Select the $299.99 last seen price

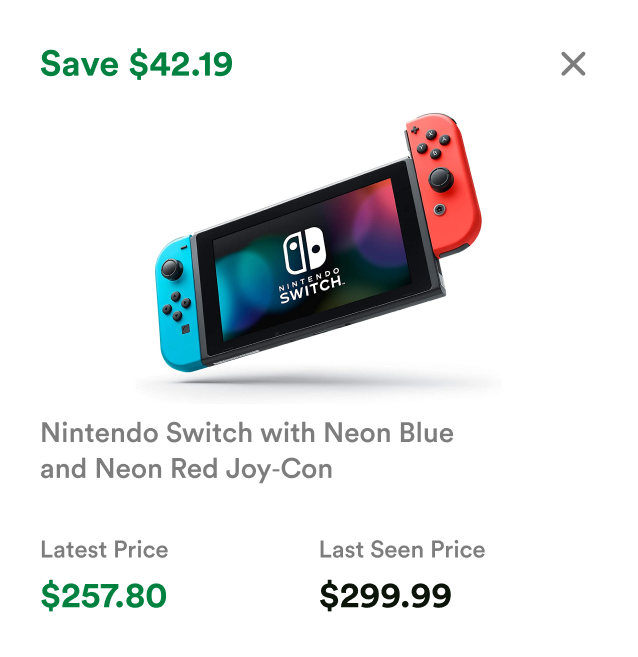(x=385, y=596)
